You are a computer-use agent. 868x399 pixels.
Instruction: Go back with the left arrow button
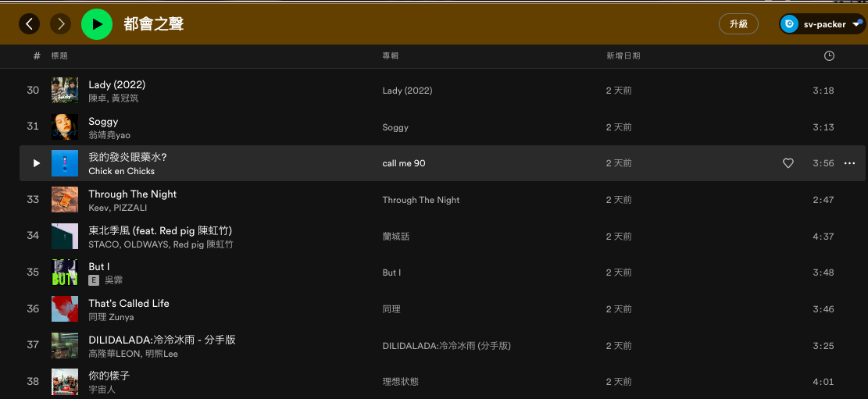pyautogui.click(x=30, y=24)
